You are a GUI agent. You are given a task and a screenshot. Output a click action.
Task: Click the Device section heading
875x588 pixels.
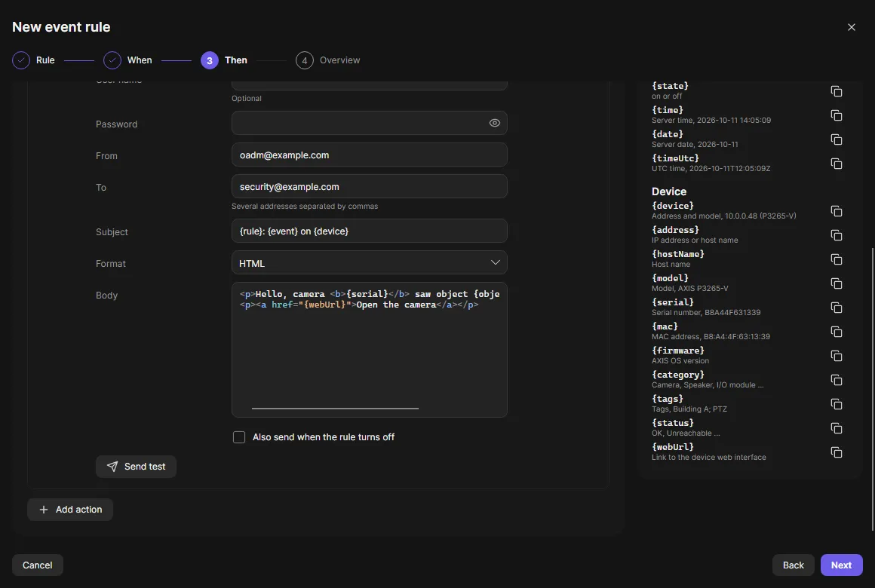(668, 191)
